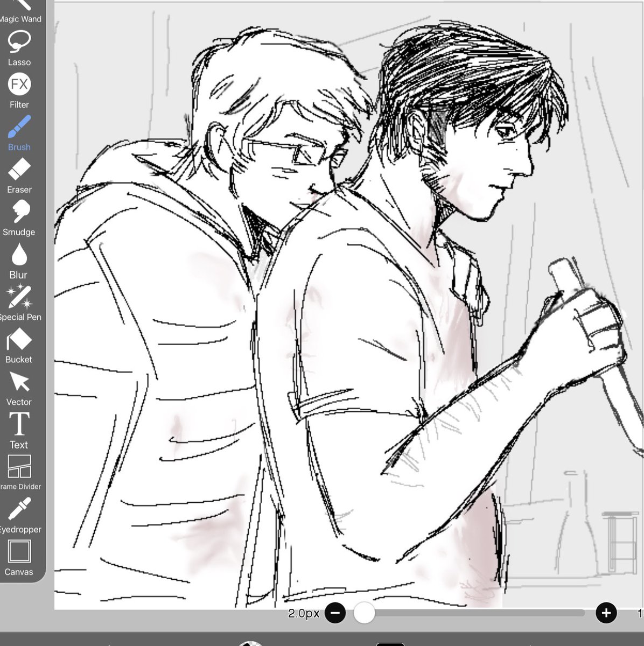Pick the Blur droplet tool
Screen dimensions: 644x646
(x=19, y=261)
